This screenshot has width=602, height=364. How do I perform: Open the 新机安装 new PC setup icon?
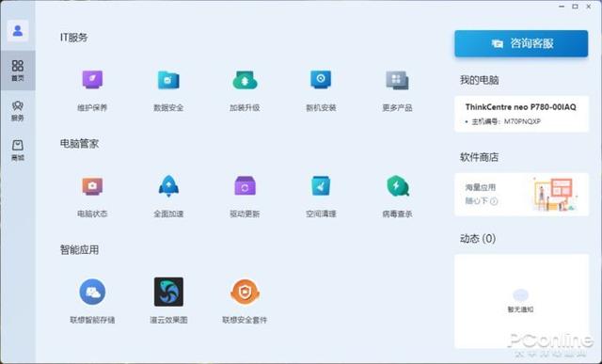(321, 80)
